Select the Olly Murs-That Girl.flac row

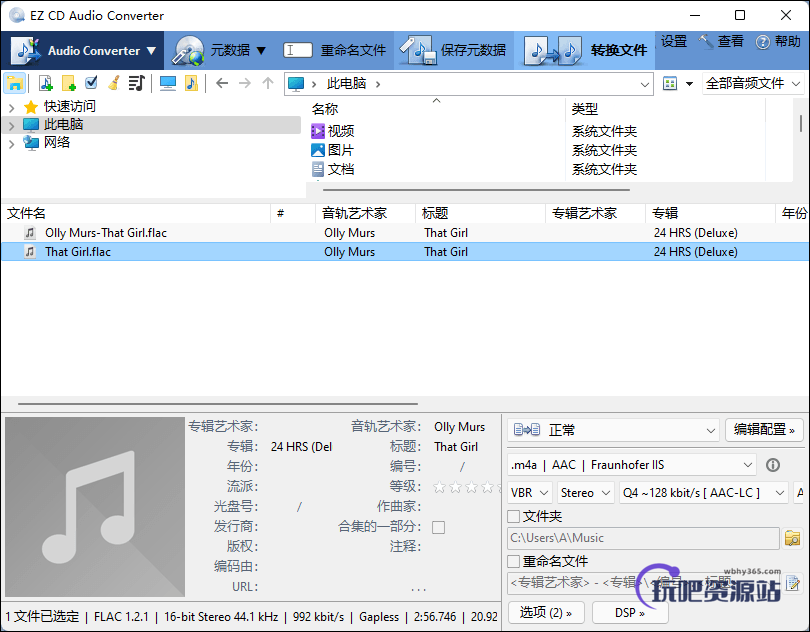click(403, 233)
